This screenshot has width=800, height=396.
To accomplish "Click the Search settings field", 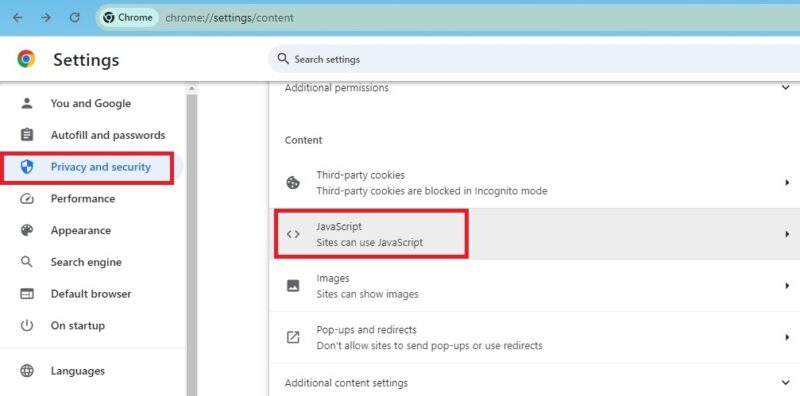I will 534,59.
